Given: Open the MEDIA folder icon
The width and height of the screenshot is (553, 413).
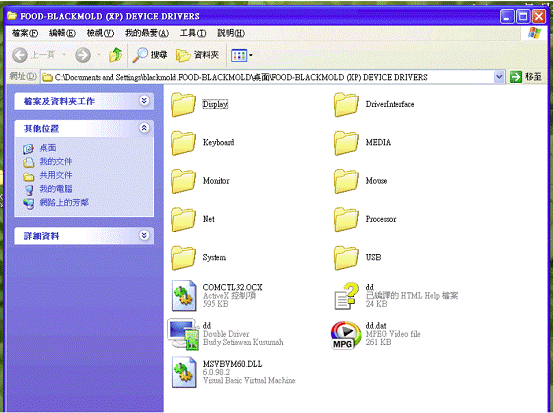Looking at the screenshot, I should 346,143.
